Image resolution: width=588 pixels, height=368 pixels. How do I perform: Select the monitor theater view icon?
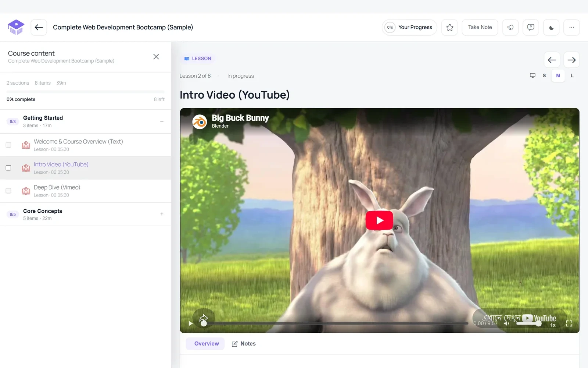click(533, 75)
